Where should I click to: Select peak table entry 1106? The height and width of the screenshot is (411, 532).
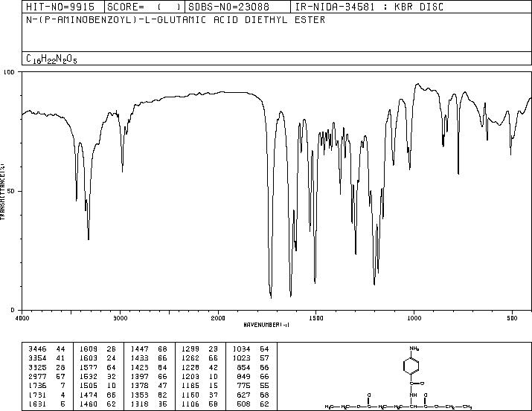tap(190, 404)
